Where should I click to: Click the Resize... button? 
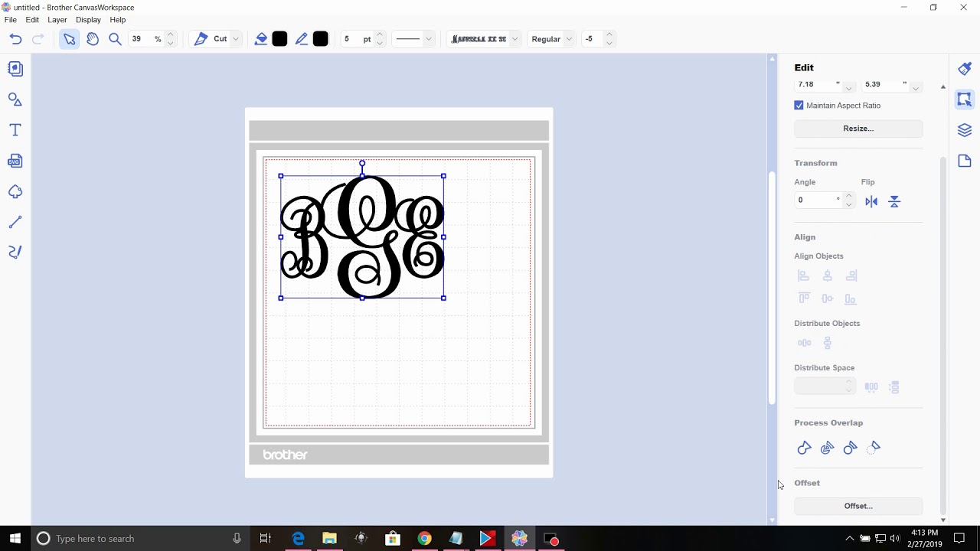pyautogui.click(x=858, y=129)
